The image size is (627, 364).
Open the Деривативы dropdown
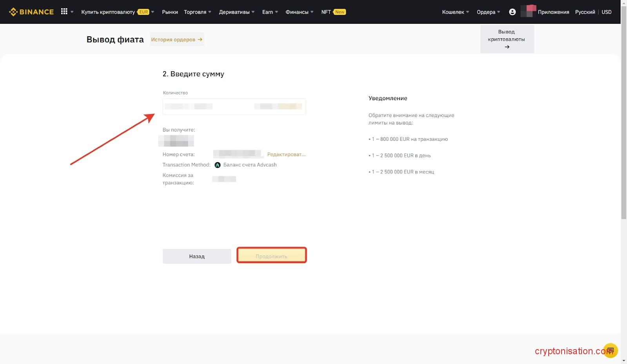point(236,12)
